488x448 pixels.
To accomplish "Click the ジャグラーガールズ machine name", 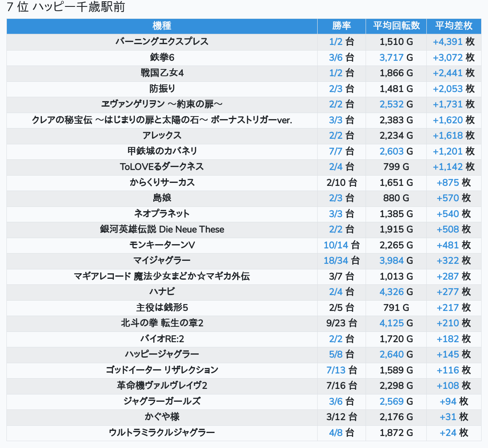I will click(x=162, y=401).
